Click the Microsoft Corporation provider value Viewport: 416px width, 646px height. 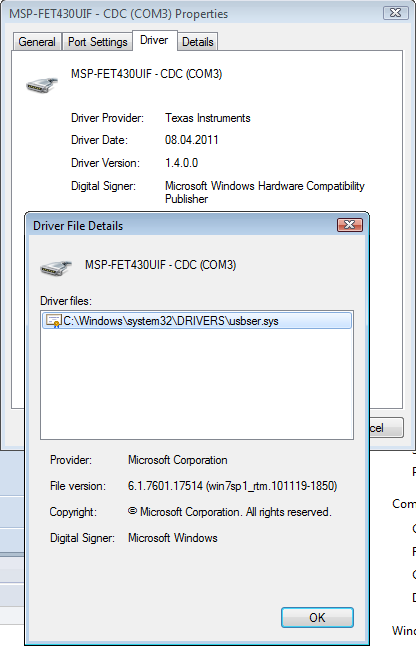tap(178, 460)
